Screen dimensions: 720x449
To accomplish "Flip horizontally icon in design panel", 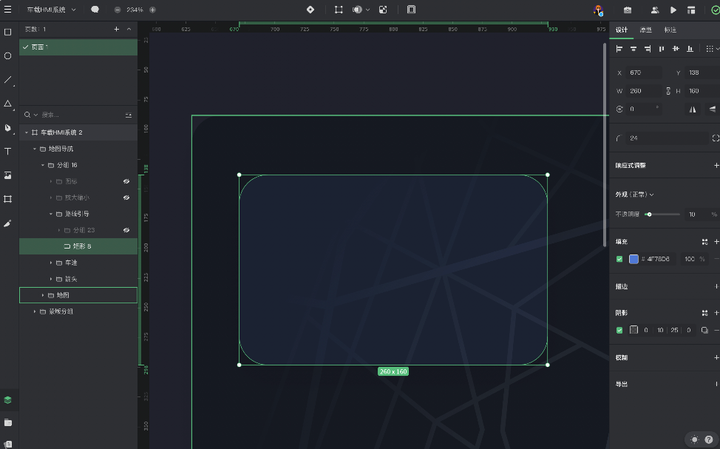I will (692, 109).
